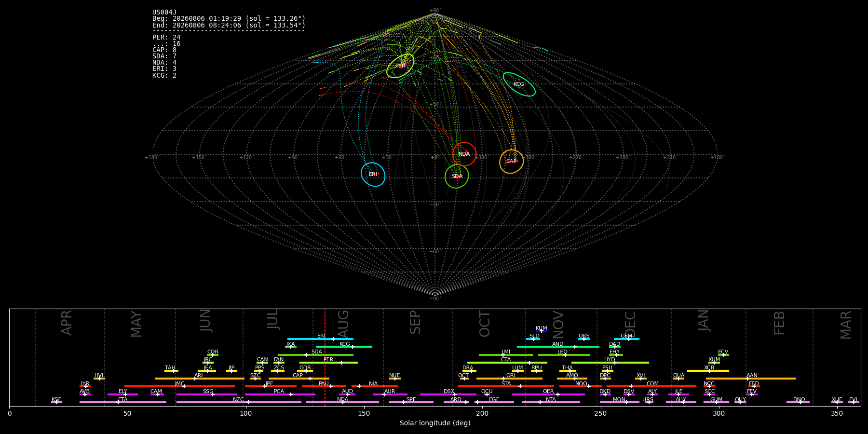Select the ORI shower activity bar

509,379
